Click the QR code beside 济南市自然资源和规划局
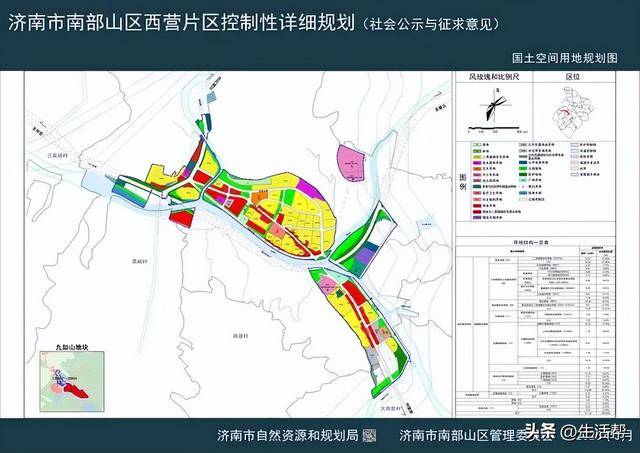 [370, 435]
